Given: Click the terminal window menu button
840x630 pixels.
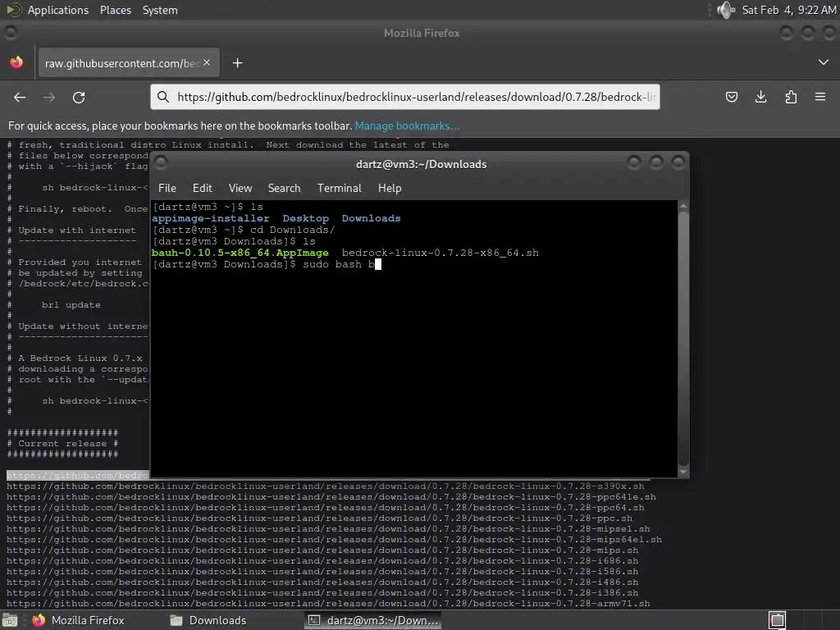Looking at the screenshot, I should tap(161, 163).
